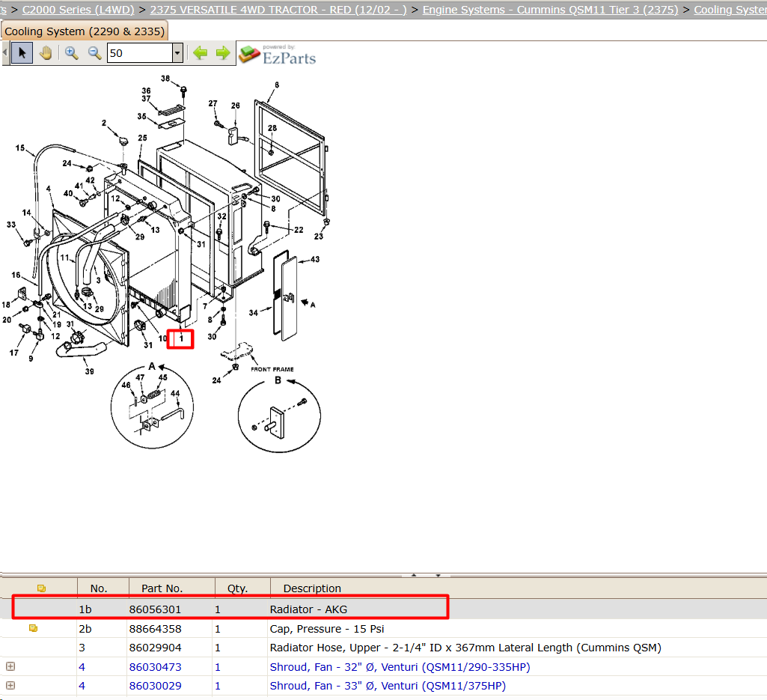Go to previous diagram with green left arrow
767x700 pixels.
200,53
